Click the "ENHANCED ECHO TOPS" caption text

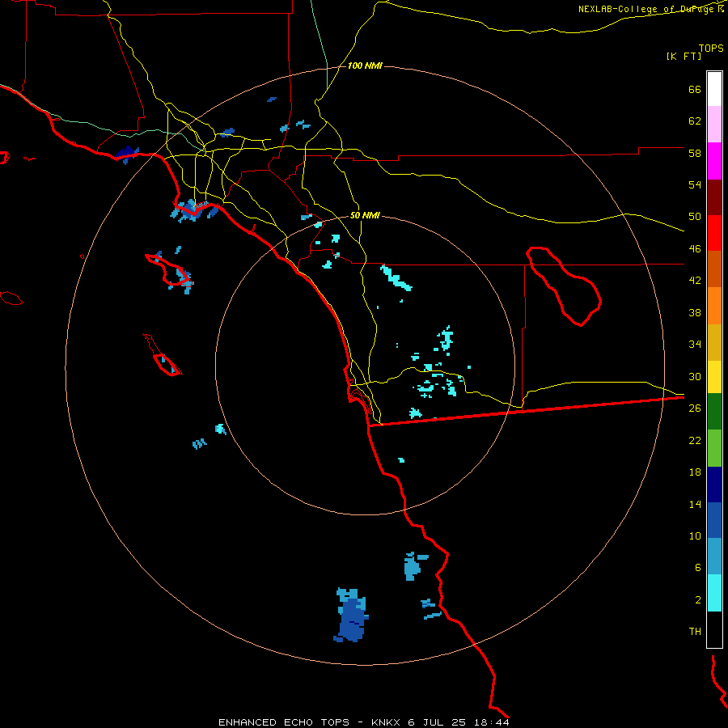pyautogui.click(x=284, y=722)
